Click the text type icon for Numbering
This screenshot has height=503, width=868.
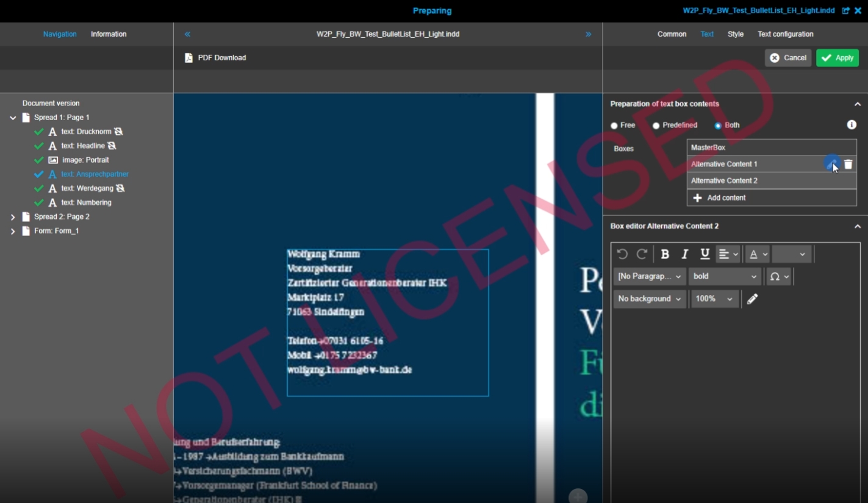tap(52, 202)
